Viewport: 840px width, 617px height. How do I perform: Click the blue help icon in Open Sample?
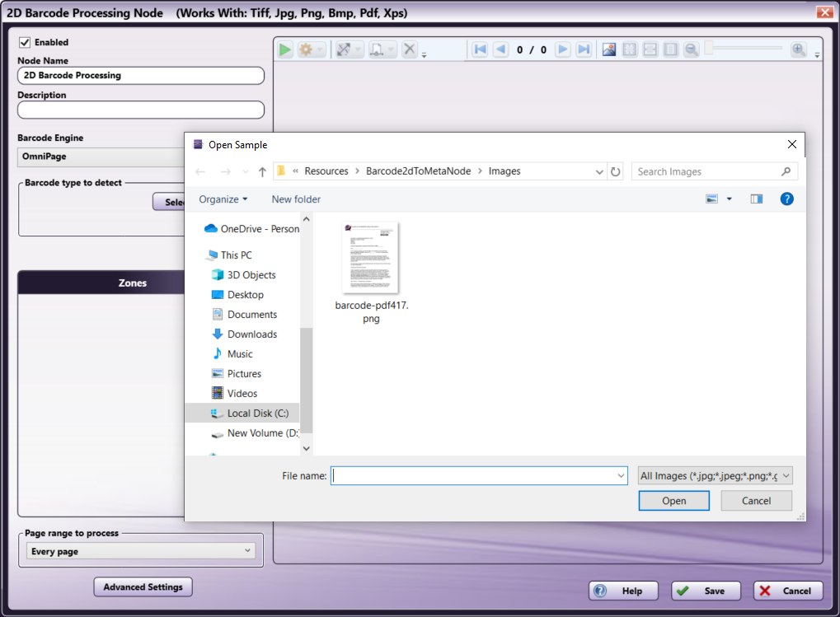[786, 199]
